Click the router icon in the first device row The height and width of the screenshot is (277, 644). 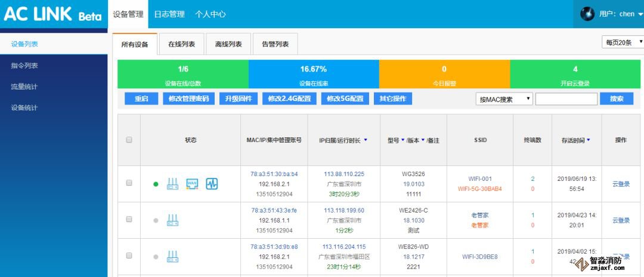tap(172, 184)
